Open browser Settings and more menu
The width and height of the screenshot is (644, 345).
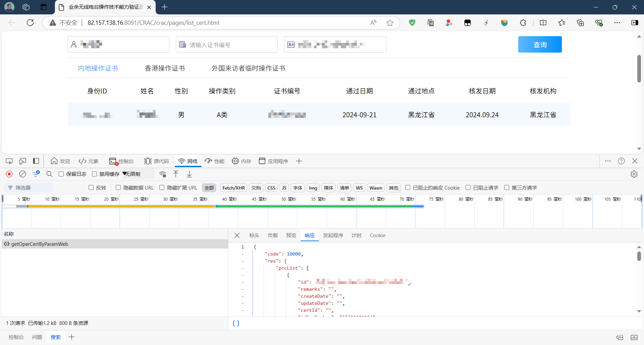(x=617, y=23)
